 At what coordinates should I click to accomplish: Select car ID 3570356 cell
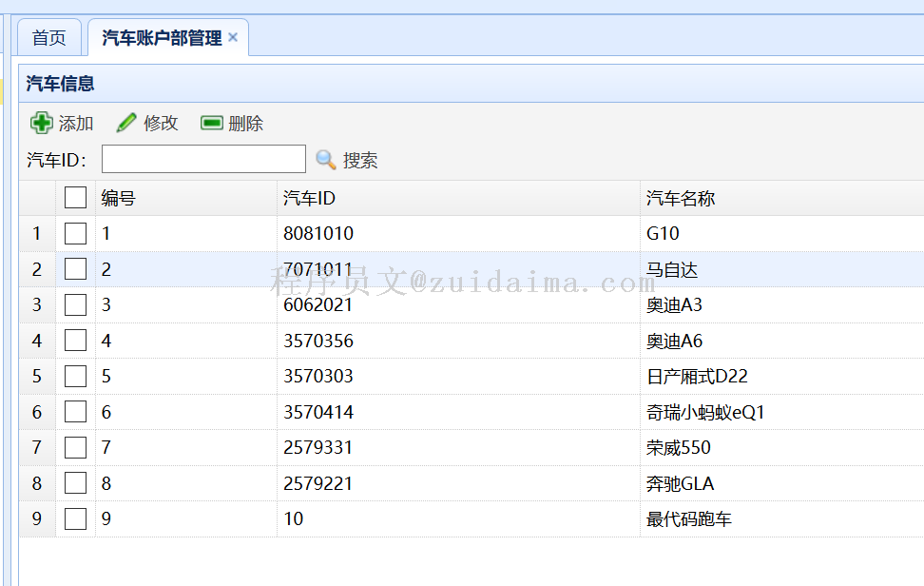pyautogui.click(x=458, y=341)
